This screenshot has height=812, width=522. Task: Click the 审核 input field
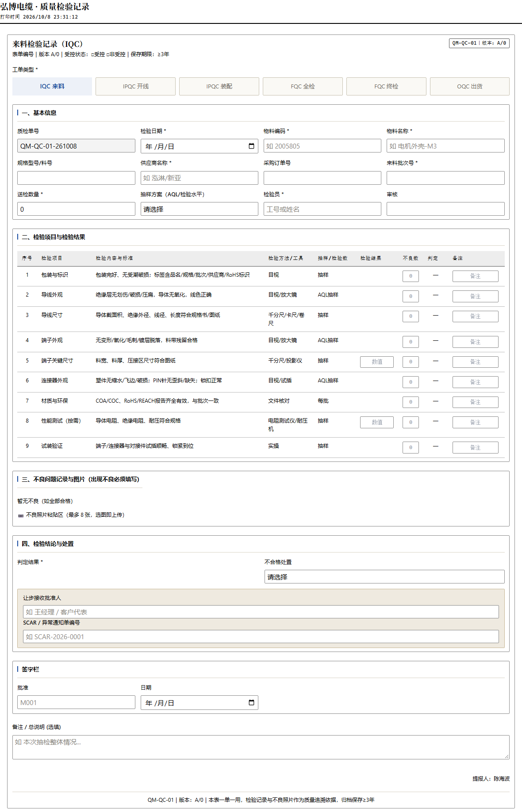[x=445, y=209]
